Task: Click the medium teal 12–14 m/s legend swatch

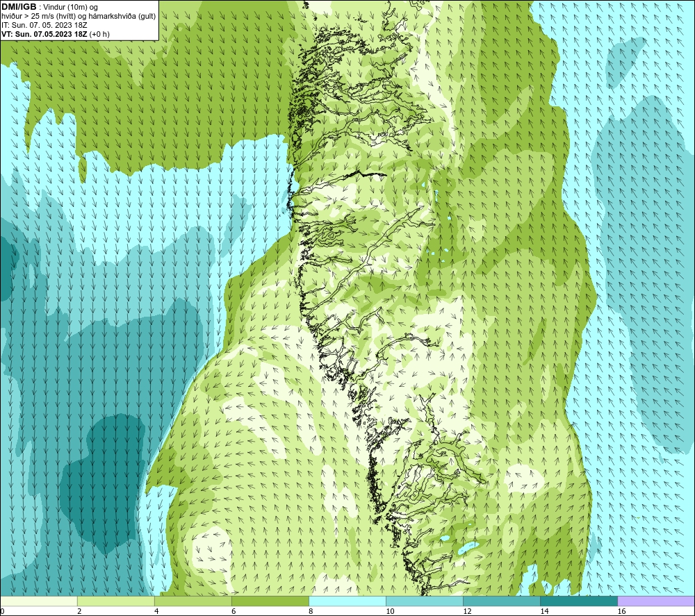Action: (501, 601)
